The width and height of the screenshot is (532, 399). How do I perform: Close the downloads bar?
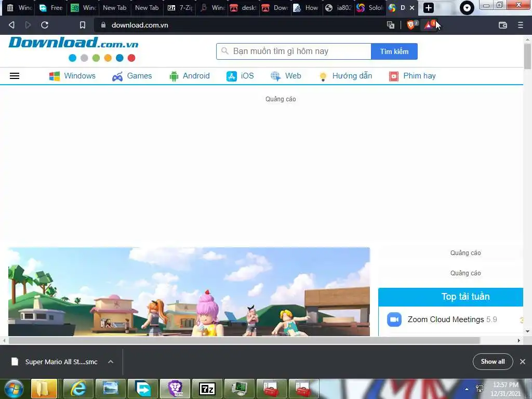pos(523,362)
